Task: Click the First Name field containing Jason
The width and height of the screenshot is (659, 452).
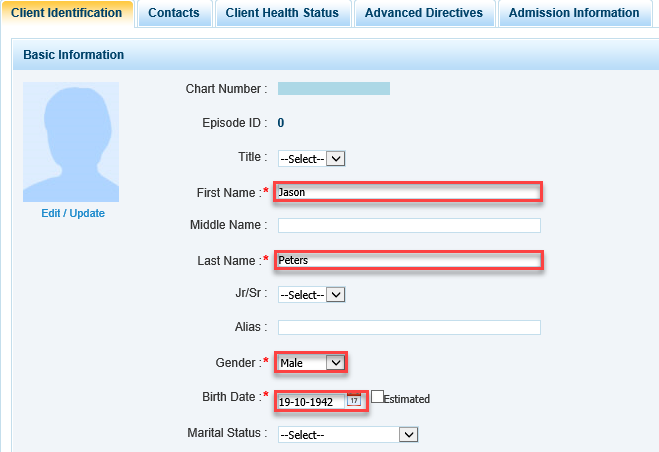Action: coord(408,191)
